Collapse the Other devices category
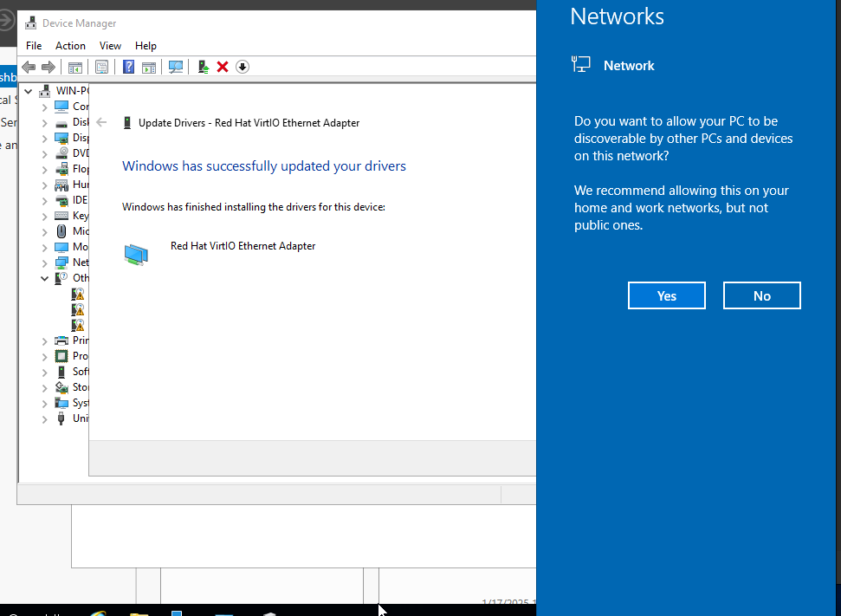This screenshot has width=841, height=616. coord(44,278)
